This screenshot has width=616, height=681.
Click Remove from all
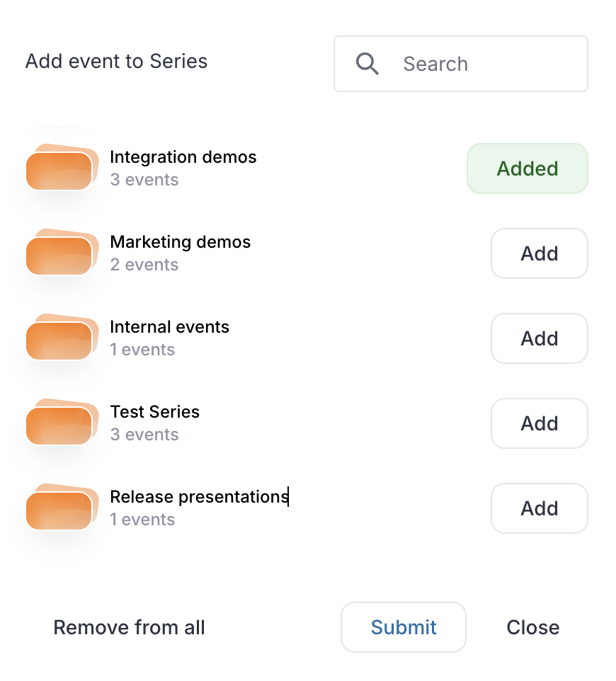point(129,627)
